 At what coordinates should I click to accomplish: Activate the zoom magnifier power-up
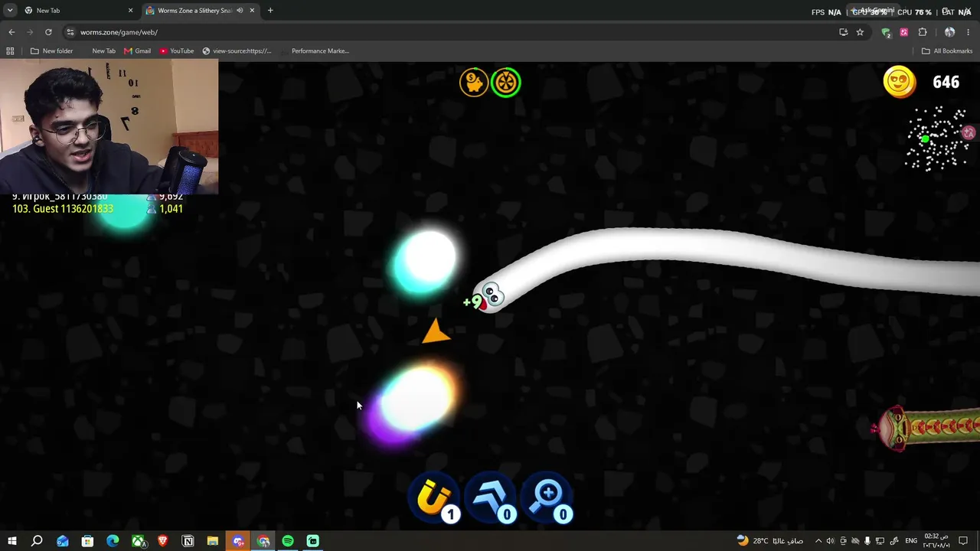549,499
